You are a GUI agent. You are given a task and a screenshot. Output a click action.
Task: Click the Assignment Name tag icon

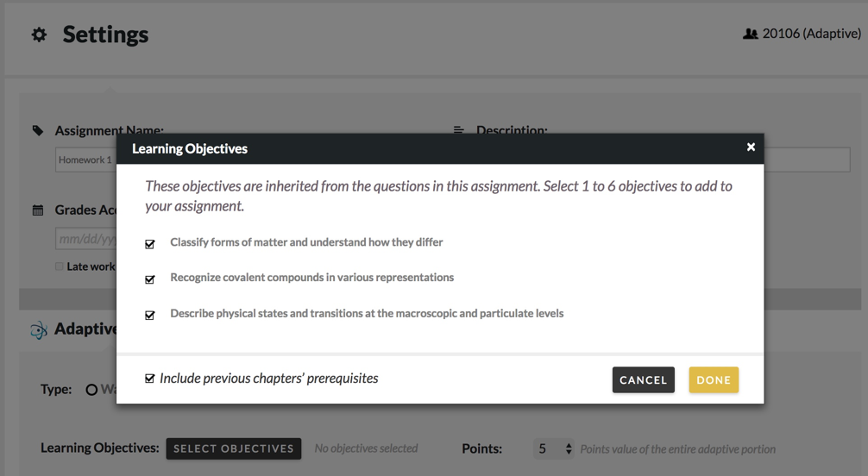pyautogui.click(x=38, y=131)
